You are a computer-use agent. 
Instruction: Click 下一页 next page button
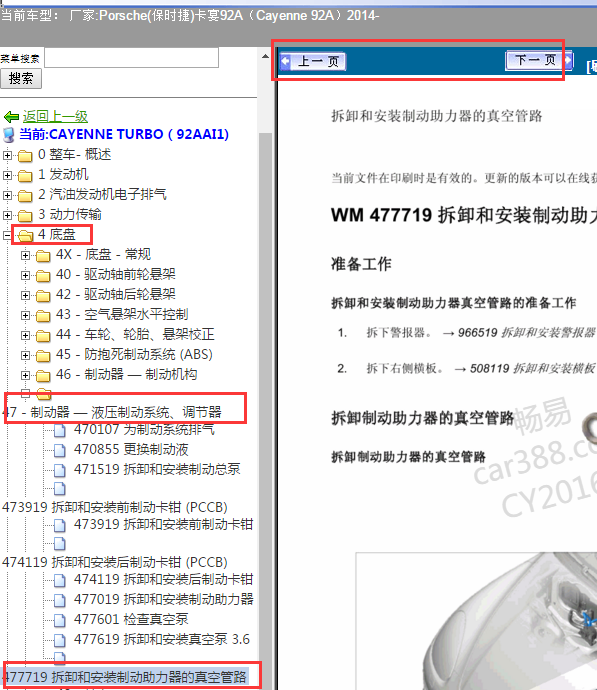coord(540,60)
